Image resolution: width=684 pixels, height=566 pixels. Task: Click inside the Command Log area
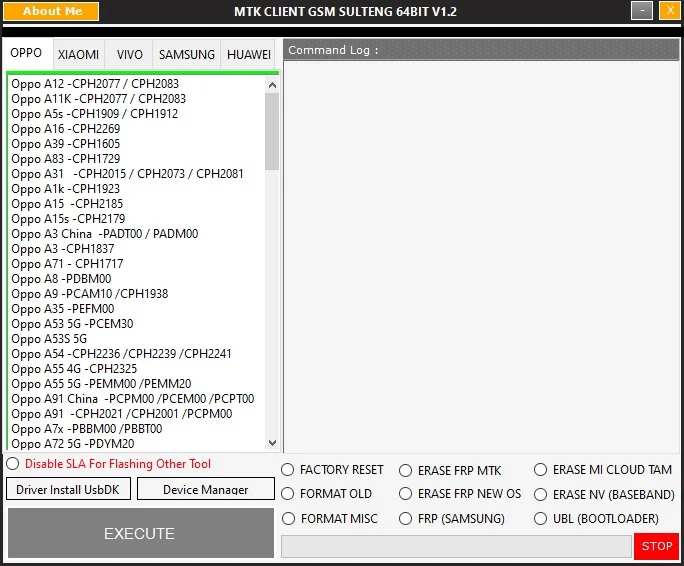(x=481, y=257)
